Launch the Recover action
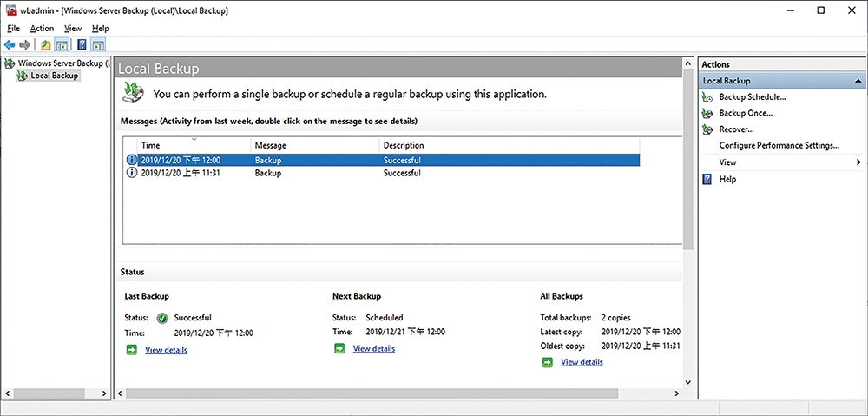Viewport: 868px width, 416px height. pos(736,129)
